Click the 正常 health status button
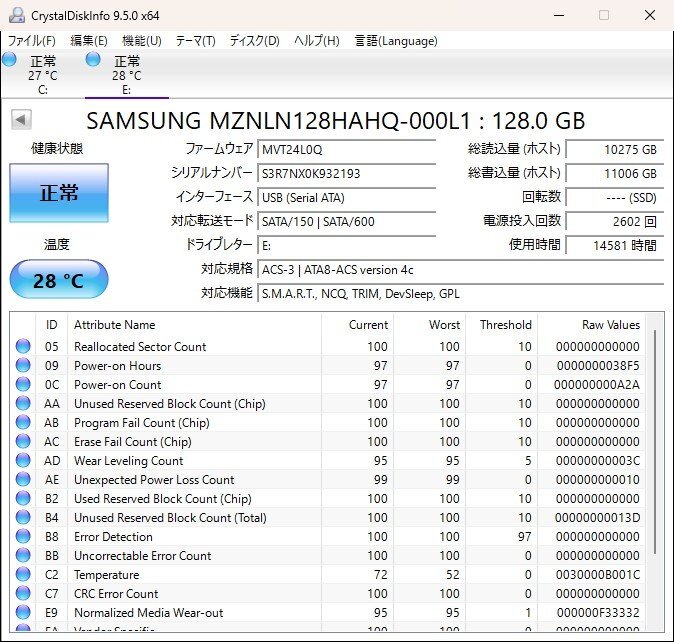The height and width of the screenshot is (642, 674). pos(59,193)
